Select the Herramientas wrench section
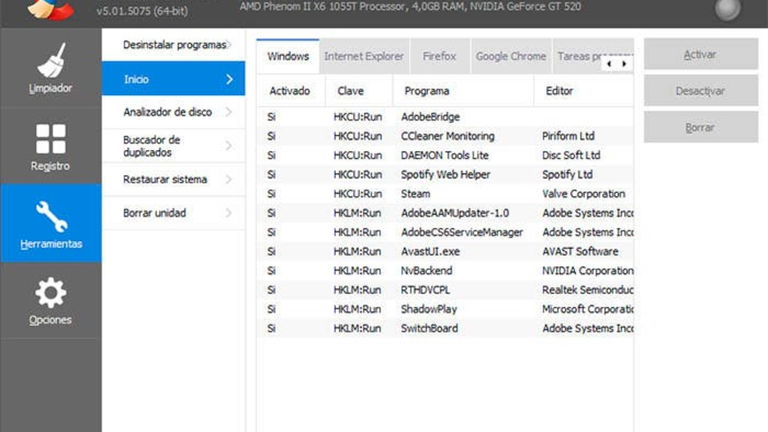This screenshot has height=432, width=768. pyautogui.click(x=50, y=223)
